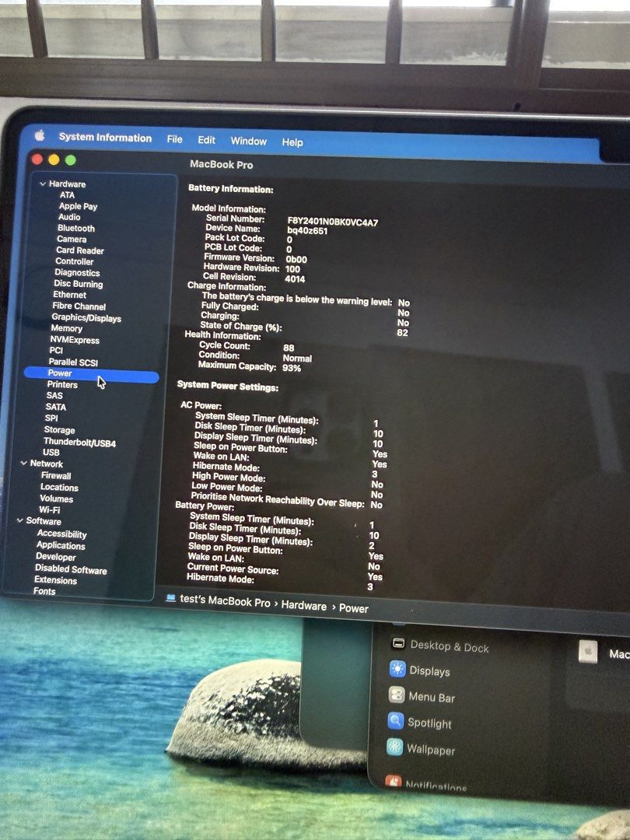
Task: Select the highlighted Power sidebar row
Action: click(x=91, y=374)
